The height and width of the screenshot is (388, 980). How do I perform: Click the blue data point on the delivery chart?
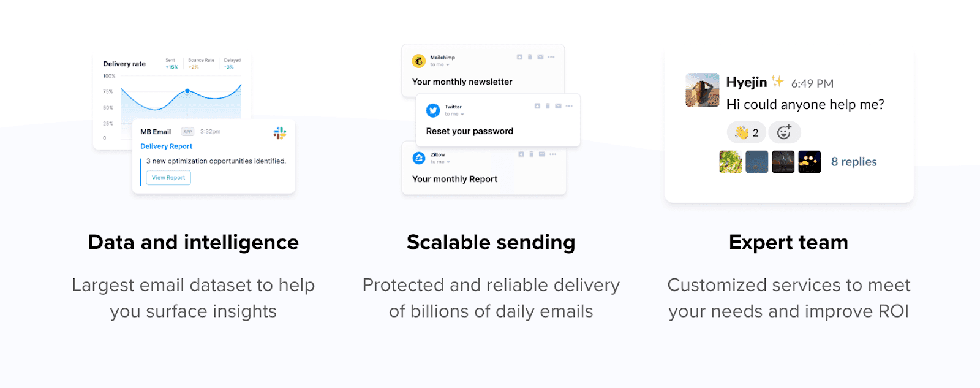[x=187, y=91]
